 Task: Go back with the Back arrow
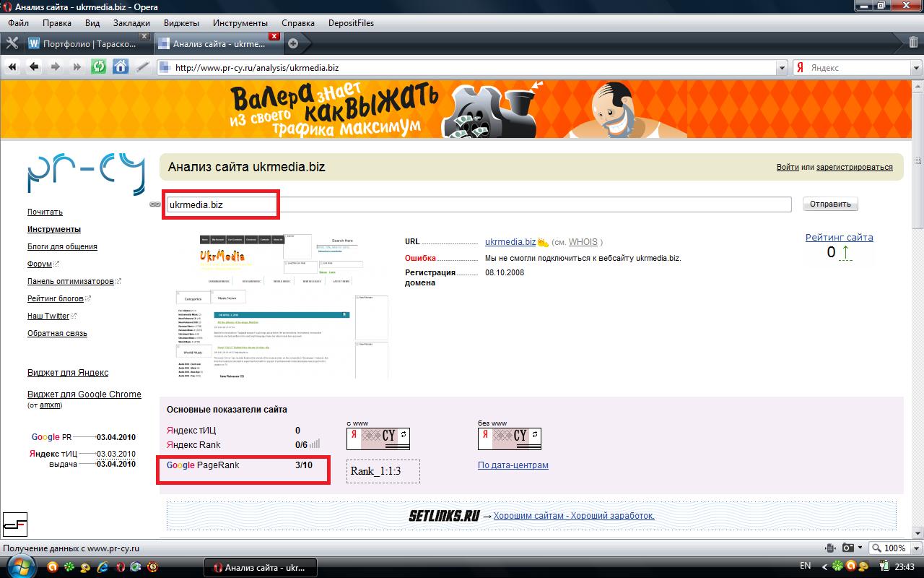[34, 67]
